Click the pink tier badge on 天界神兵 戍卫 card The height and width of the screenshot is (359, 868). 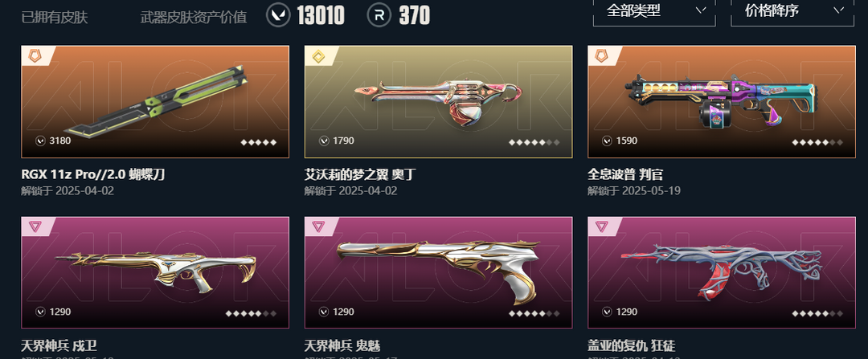click(35, 226)
